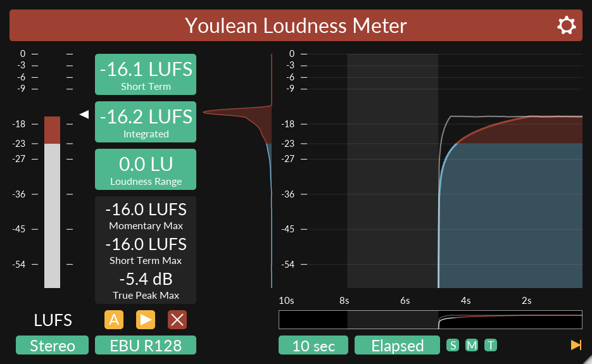Click the history overview timeline strip
The height and width of the screenshot is (364, 592).
point(430,320)
